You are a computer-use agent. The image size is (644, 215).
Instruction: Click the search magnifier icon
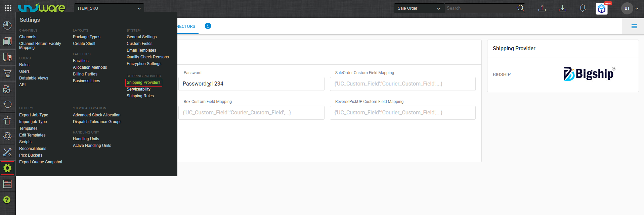[520, 8]
